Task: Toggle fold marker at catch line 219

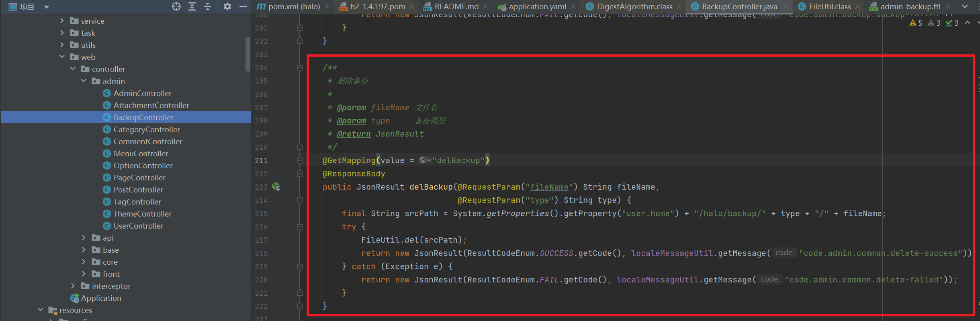Action: [300, 267]
